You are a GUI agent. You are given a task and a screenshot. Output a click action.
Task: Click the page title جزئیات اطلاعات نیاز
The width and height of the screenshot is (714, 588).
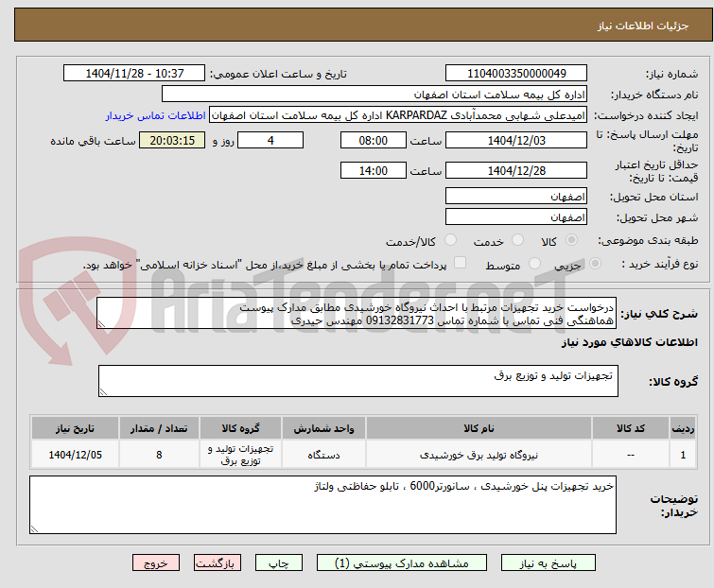[x=642, y=26]
